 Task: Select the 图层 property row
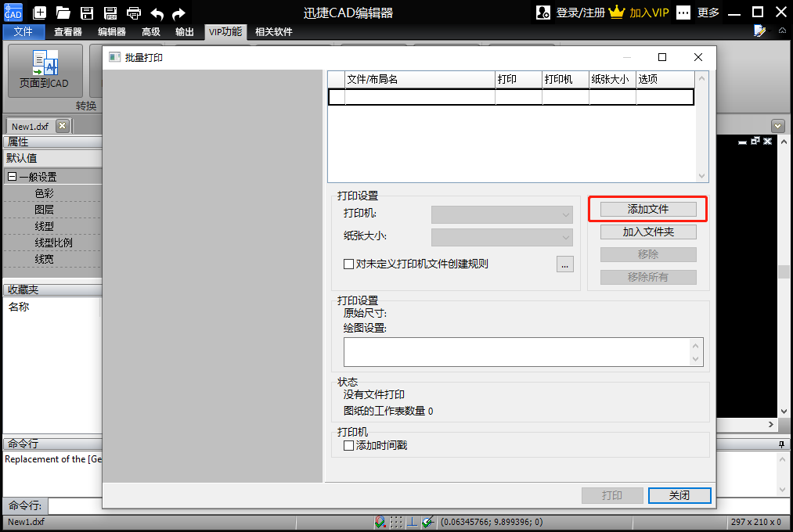53,210
